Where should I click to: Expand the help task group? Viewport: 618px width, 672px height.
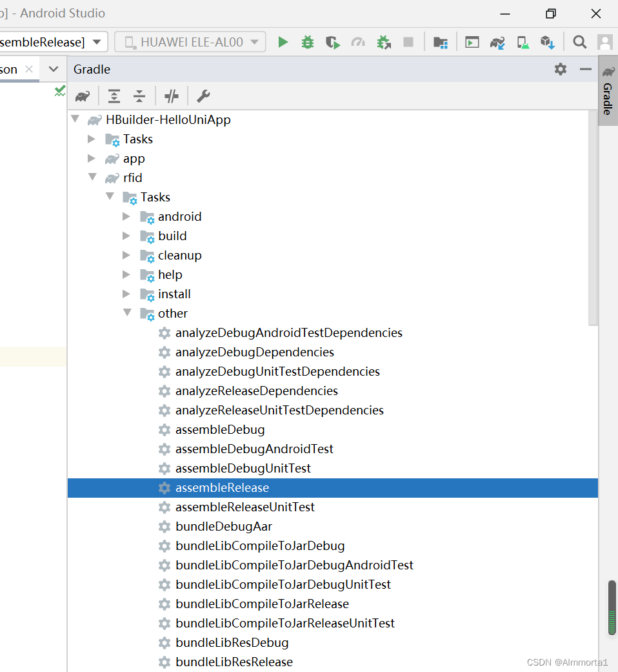click(x=126, y=274)
